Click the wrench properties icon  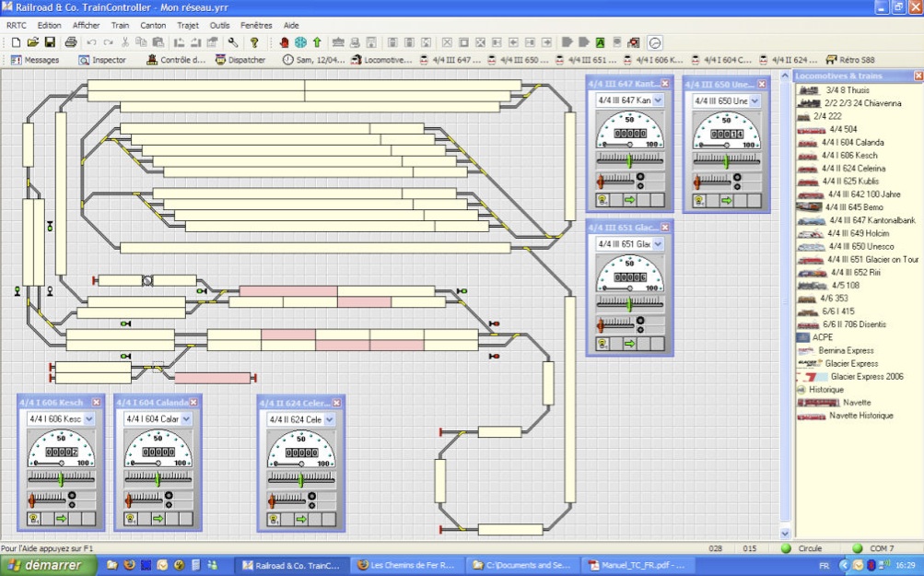pos(233,42)
